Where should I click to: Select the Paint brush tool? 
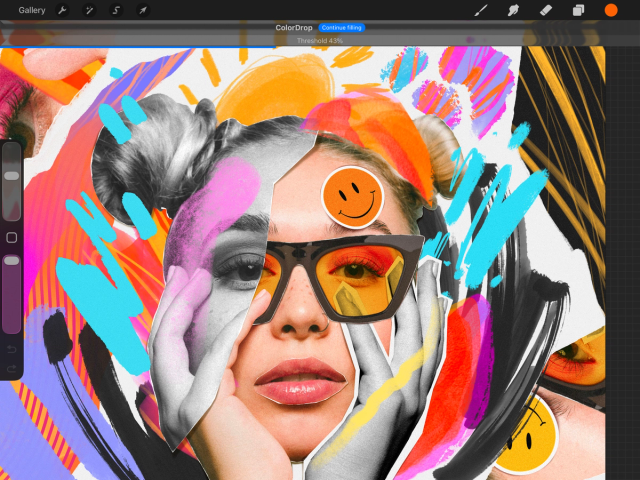point(480,10)
